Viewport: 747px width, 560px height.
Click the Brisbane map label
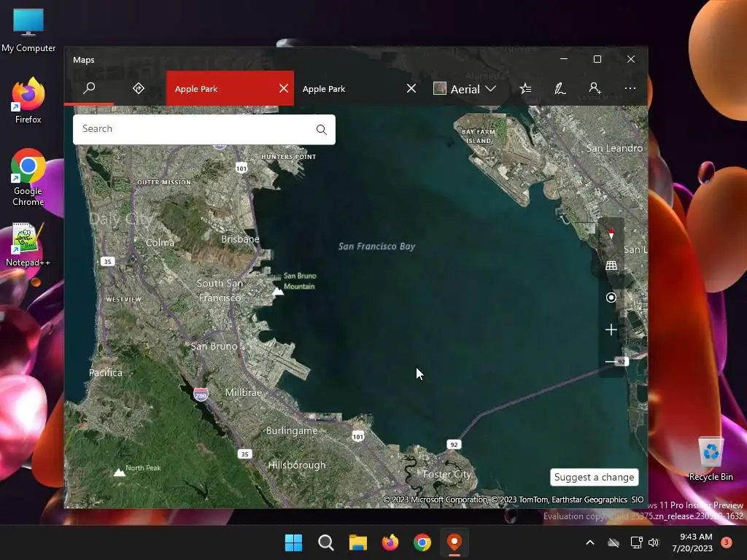pyautogui.click(x=240, y=239)
